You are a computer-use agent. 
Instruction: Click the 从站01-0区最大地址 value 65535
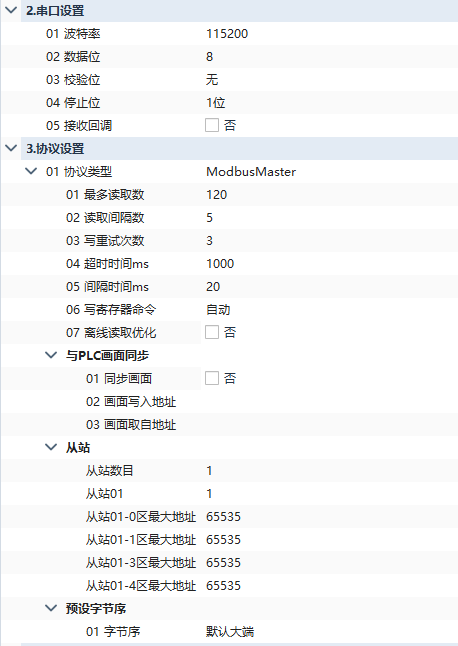point(223,517)
